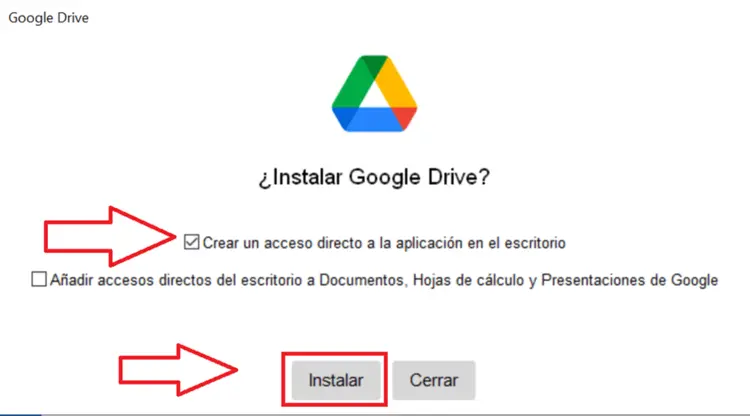Click the word 'escritorio' in the first option

[535, 243]
